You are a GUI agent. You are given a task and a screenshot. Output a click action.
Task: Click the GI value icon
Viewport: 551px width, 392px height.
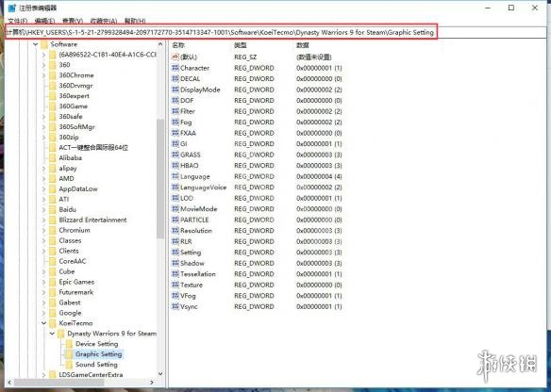click(175, 144)
